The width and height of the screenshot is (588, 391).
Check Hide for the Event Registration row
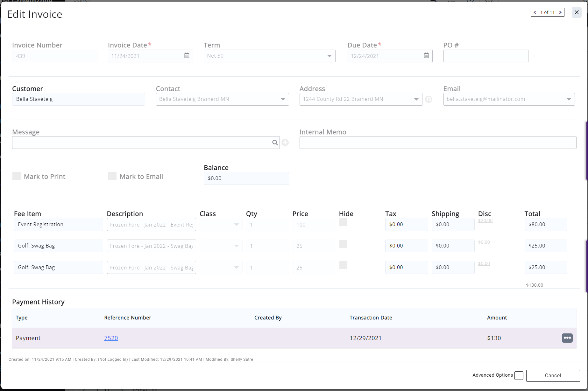(343, 222)
